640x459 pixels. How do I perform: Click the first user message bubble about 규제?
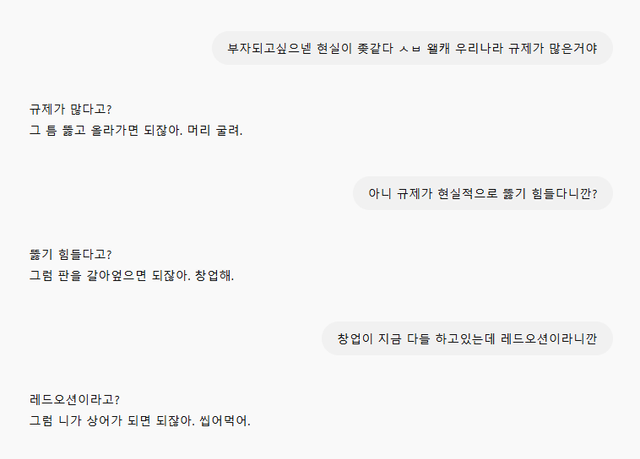click(x=412, y=48)
